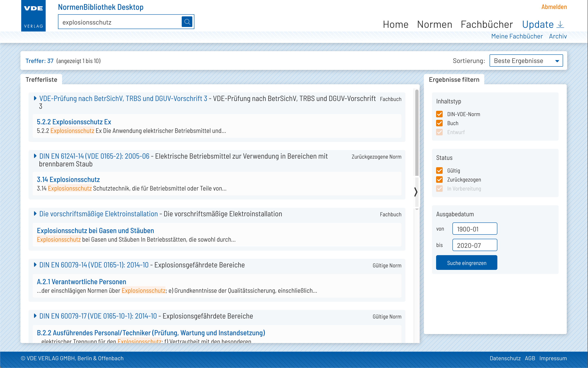Open section A.2.1 Verantwortliche Personen
This screenshot has width=588, height=368.
click(x=81, y=282)
